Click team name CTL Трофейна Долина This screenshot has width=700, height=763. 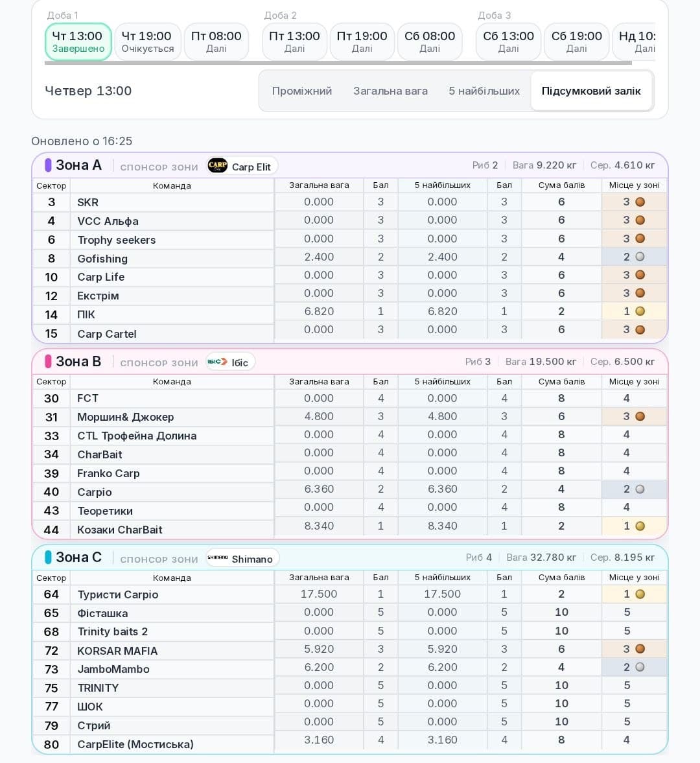pos(137,436)
